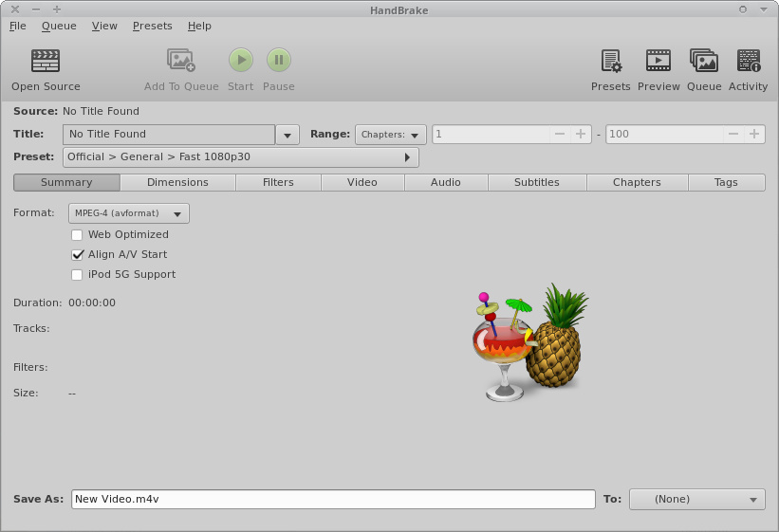
Task: Open the Range Chapters dropdown
Action: 391,135
